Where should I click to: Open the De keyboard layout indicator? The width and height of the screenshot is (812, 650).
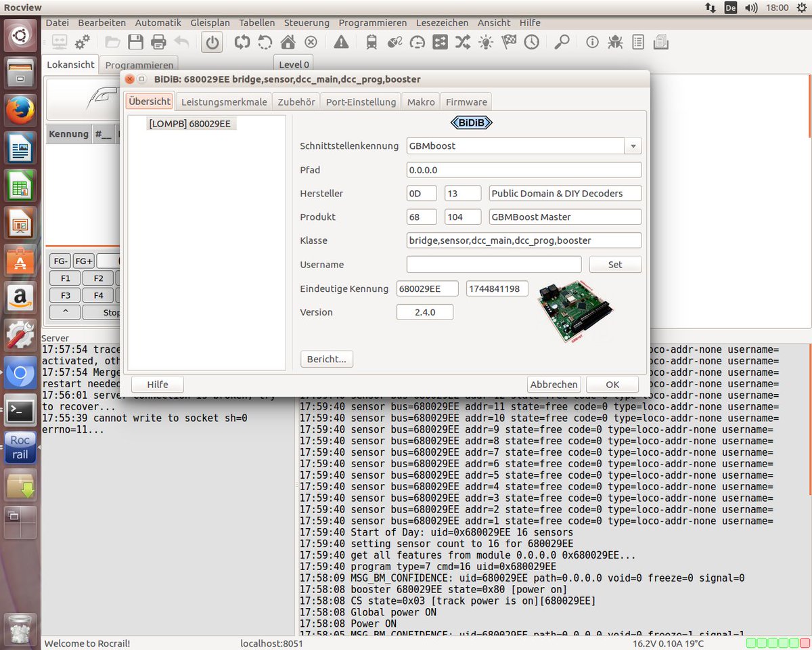pos(730,7)
